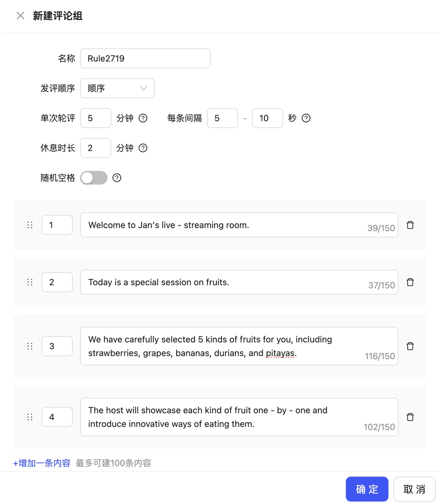Click the 单次轮评 label
This screenshot has height=504, width=440.
[58, 118]
